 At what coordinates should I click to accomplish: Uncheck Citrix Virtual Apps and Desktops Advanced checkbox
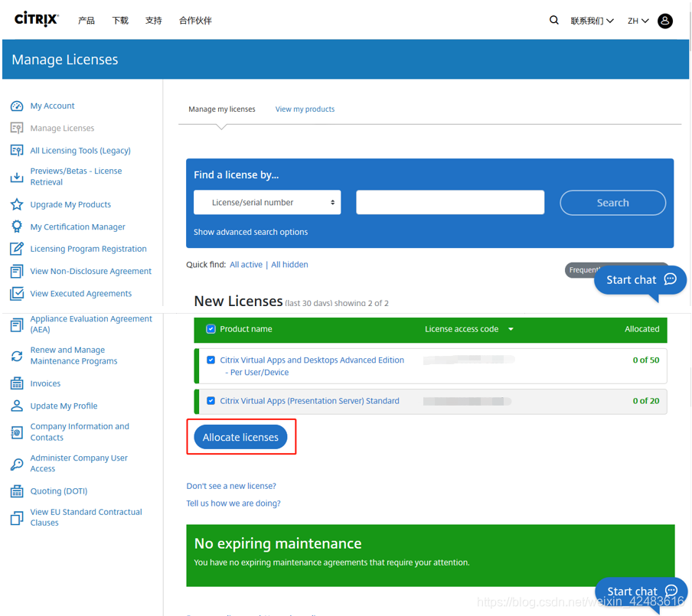[211, 360]
